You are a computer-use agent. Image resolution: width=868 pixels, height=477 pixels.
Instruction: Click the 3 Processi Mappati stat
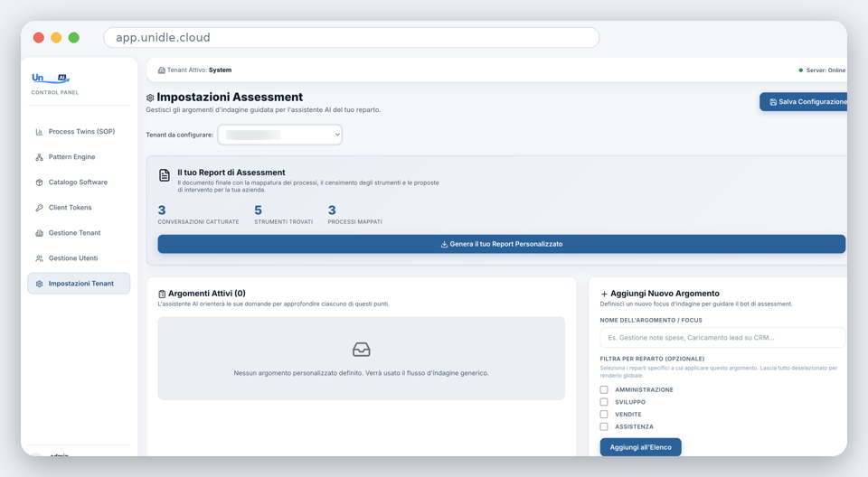click(354, 214)
